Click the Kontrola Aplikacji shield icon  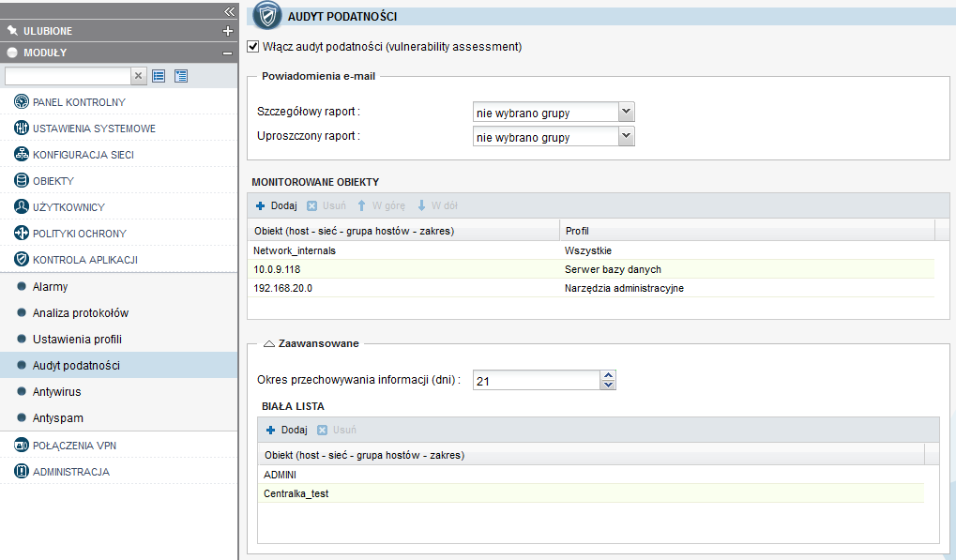click(x=22, y=259)
